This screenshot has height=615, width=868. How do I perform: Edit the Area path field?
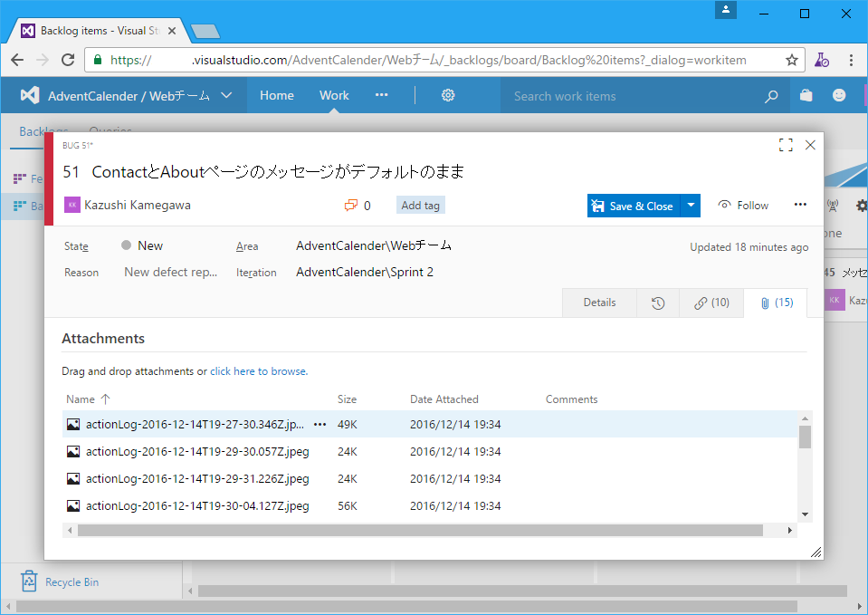point(374,245)
